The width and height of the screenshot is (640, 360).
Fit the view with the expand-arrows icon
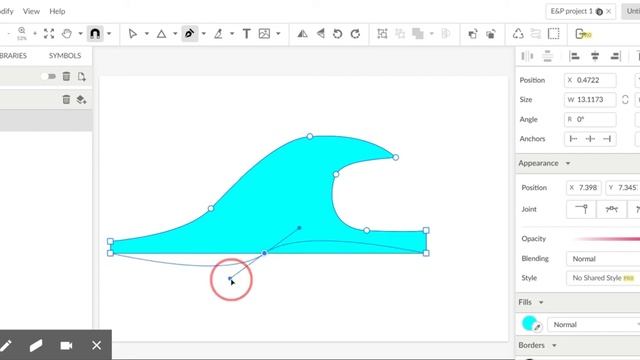[x=49, y=33]
